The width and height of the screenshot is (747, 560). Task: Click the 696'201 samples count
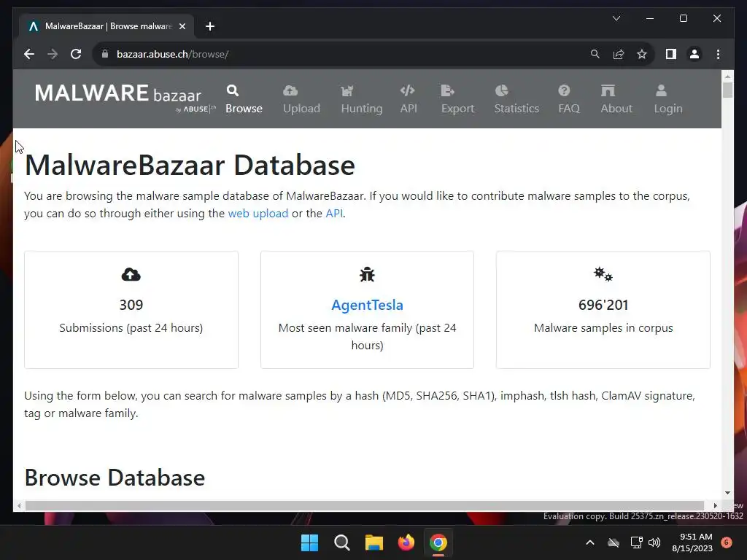pyautogui.click(x=603, y=305)
